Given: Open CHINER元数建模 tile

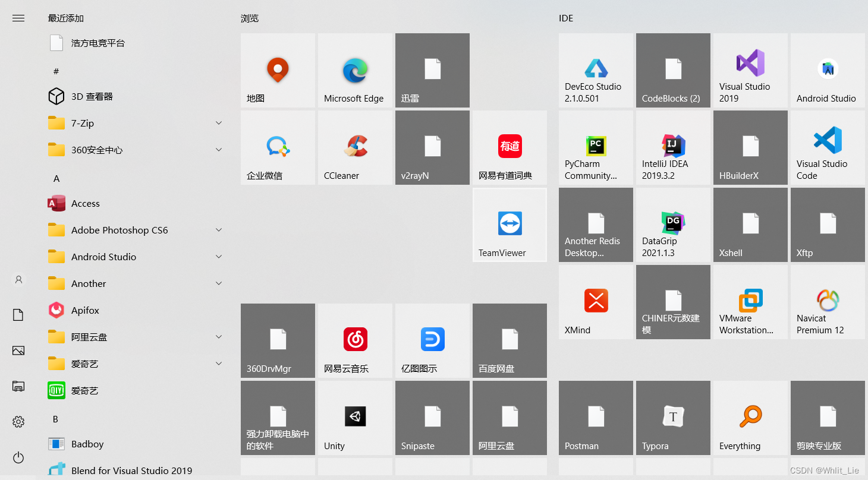Looking at the screenshot, I should tap(673, 302).
